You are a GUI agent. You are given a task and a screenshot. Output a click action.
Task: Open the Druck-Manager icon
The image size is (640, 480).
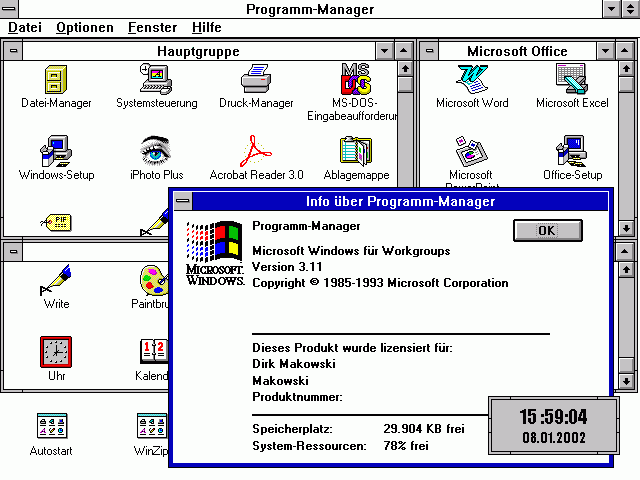[x=256, y=80]
